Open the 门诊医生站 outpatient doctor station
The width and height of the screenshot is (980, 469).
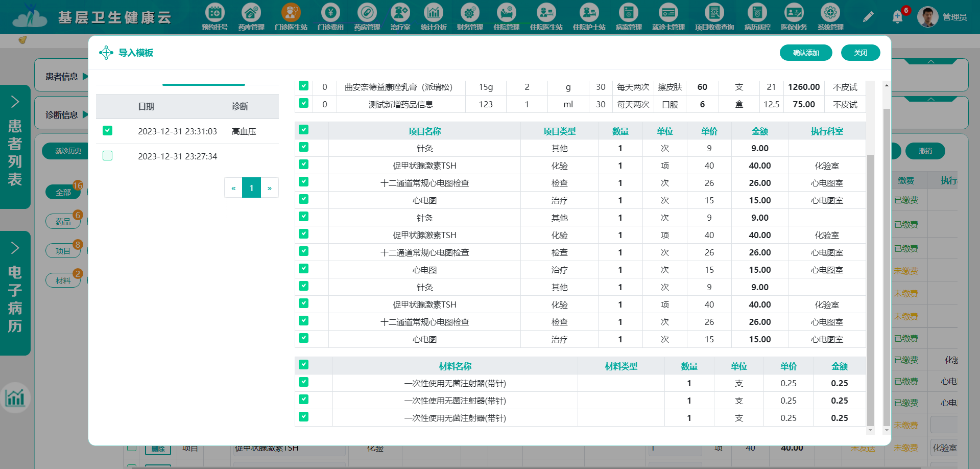[x=291, y=17]
